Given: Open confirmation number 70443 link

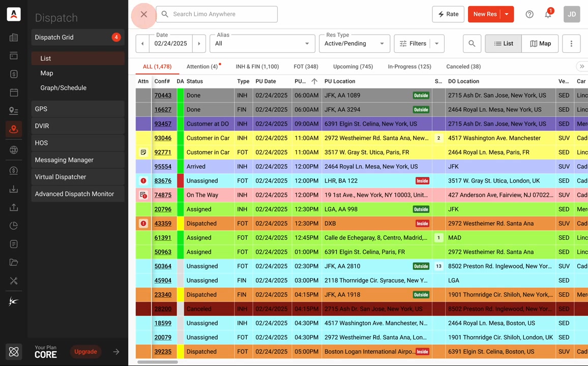Looking at the screenshot, I should click(x=163, y=96).
